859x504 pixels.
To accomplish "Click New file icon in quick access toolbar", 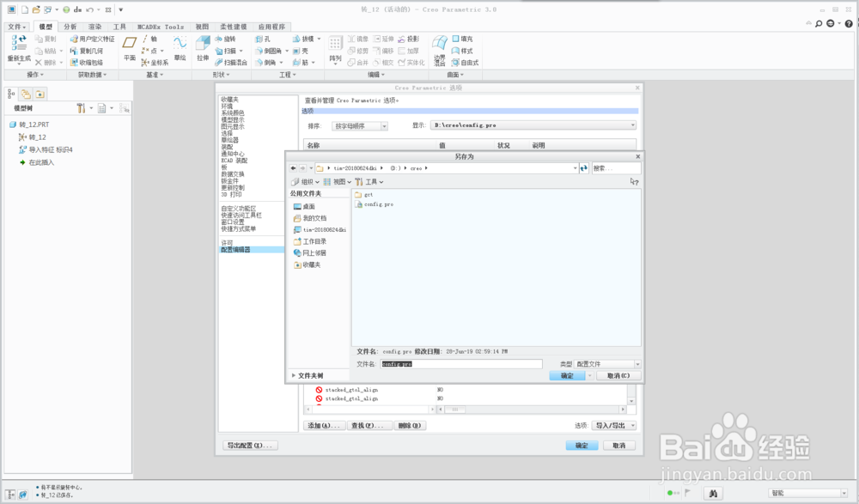I will click(x=25, y=9).
